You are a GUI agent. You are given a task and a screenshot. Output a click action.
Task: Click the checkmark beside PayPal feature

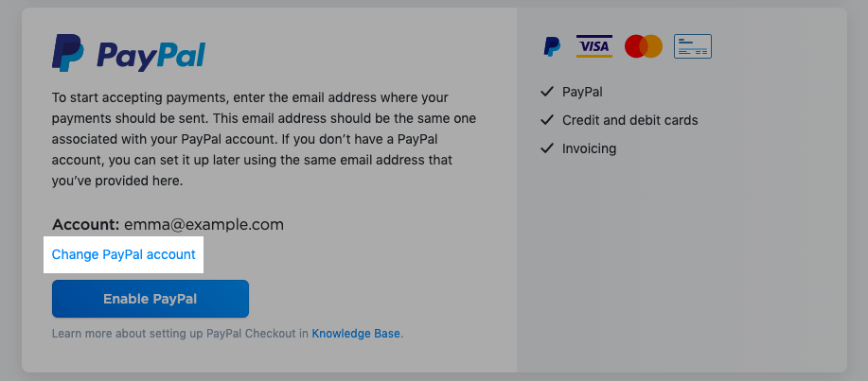tap(547, 92)
